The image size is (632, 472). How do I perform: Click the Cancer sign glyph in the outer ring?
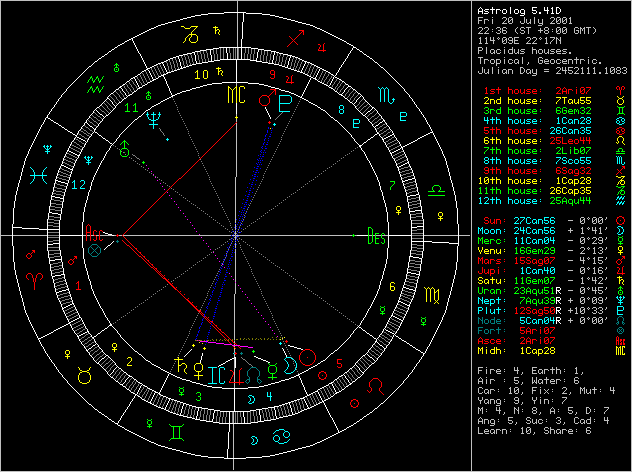coord(281,436)
